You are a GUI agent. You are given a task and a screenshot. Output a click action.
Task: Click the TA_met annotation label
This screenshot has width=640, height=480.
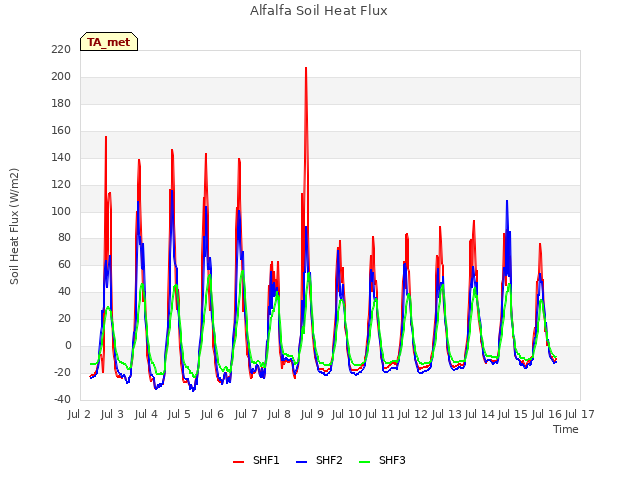click(x=109, y=42)
